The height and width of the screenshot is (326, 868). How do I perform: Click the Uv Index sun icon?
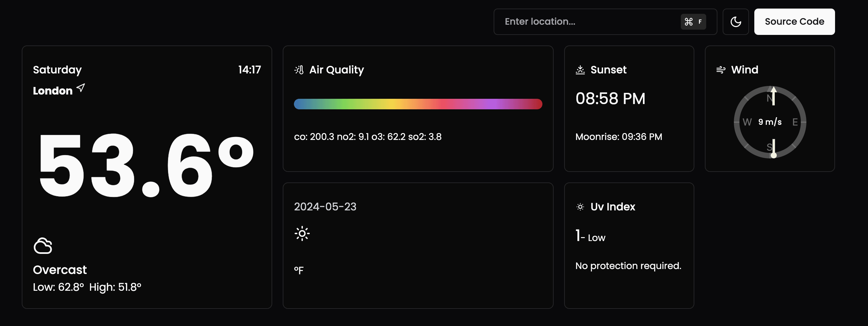(580, 207)
